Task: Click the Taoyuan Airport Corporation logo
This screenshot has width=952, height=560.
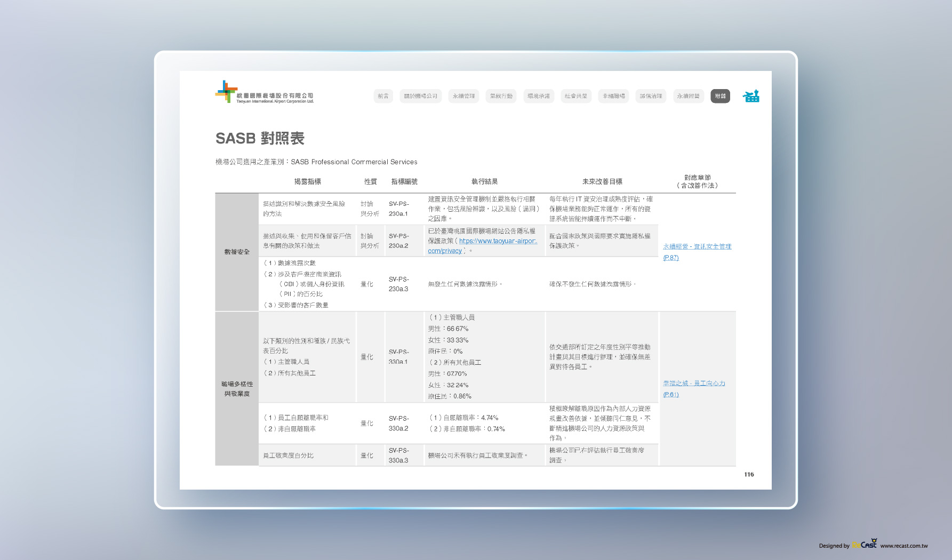Action: pos(264,92)
